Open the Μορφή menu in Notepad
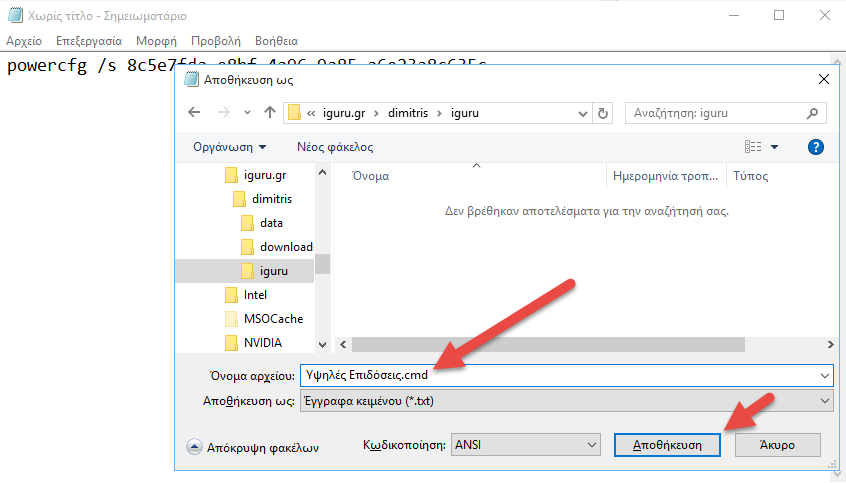Image resolution: width=846 pixels, height=483 pixels. click(155, 41)
